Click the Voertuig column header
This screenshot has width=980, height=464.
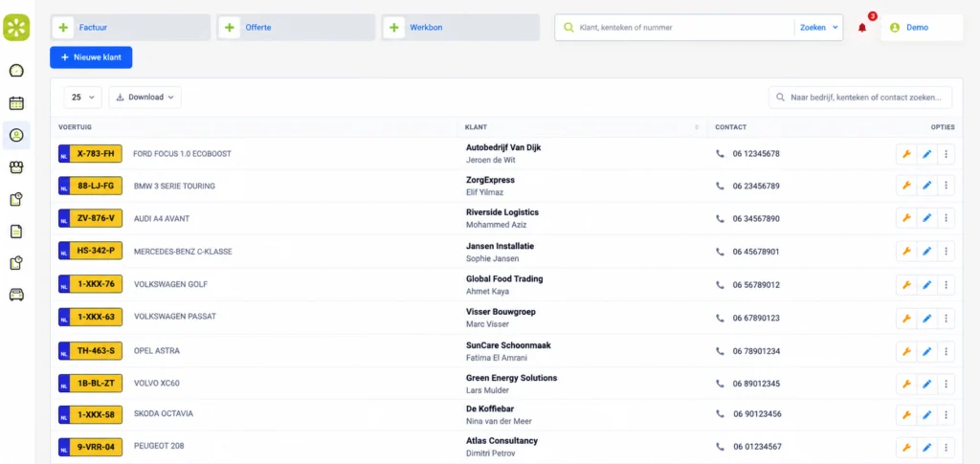[x=75, y=127]
